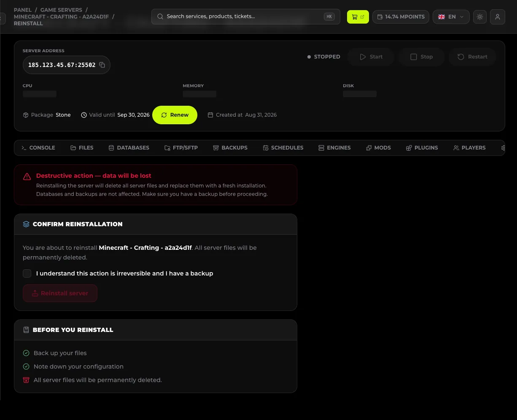Open the shopping cart shortcut button
This screenshot has width=517, height=420.
[358, 17]
